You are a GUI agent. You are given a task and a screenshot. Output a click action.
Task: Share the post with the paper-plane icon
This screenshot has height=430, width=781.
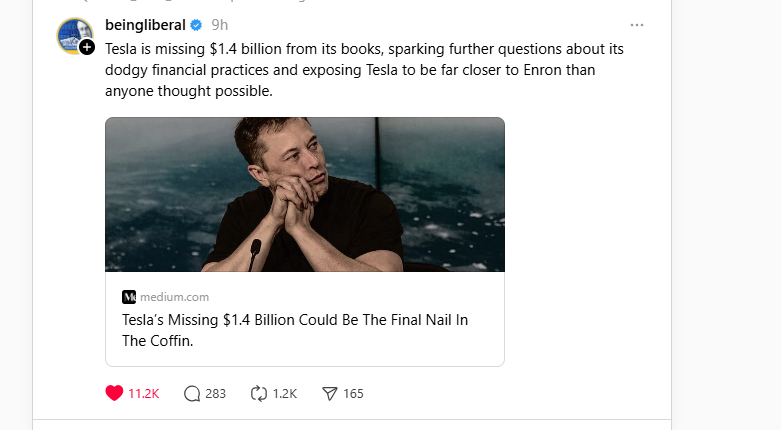click(x=330, y=393)
